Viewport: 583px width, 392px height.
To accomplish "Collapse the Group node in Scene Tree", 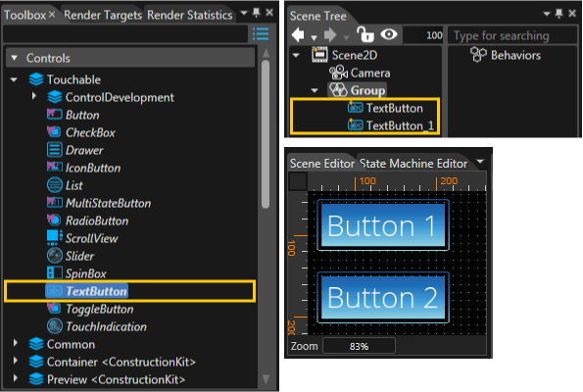I will (315, 90).
